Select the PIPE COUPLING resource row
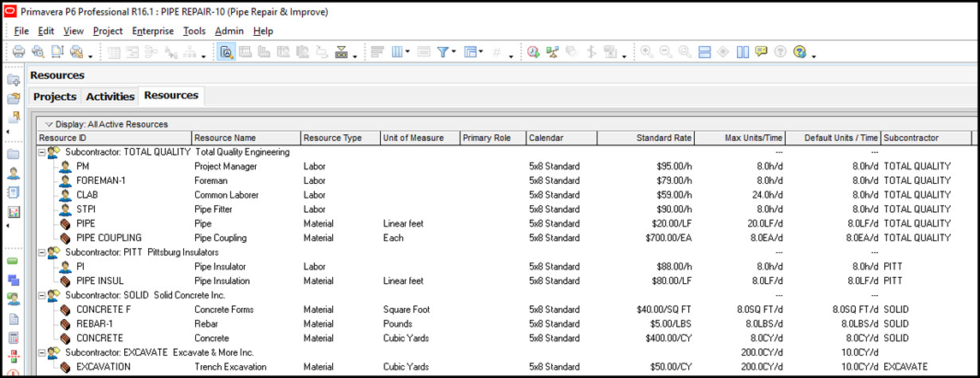This screenshot has height=378, width=980. [504, 238]
